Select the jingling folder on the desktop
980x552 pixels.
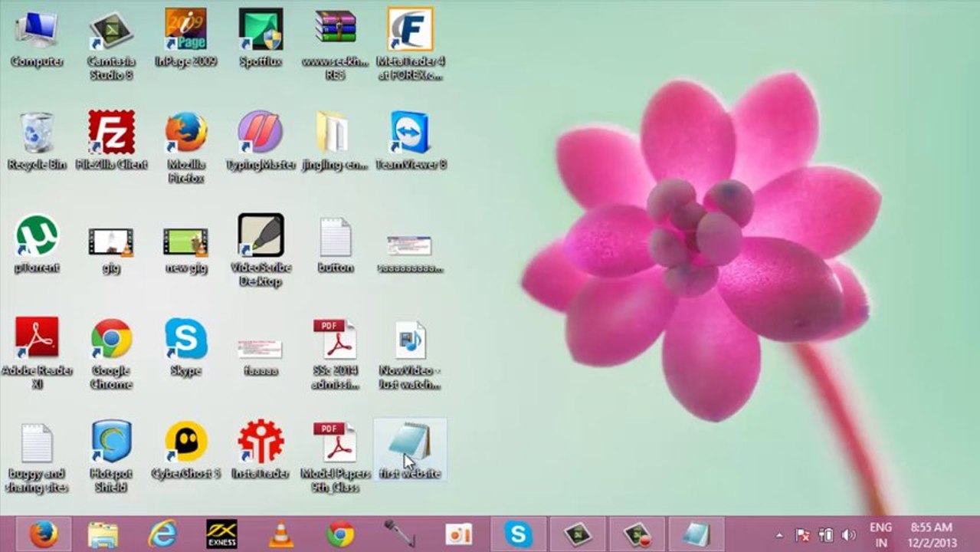coord(335,141)
